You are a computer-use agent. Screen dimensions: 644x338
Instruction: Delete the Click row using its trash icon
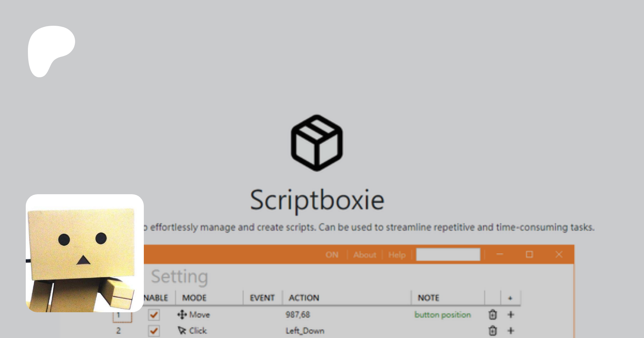pyautogui.click(x=493, y=330)
